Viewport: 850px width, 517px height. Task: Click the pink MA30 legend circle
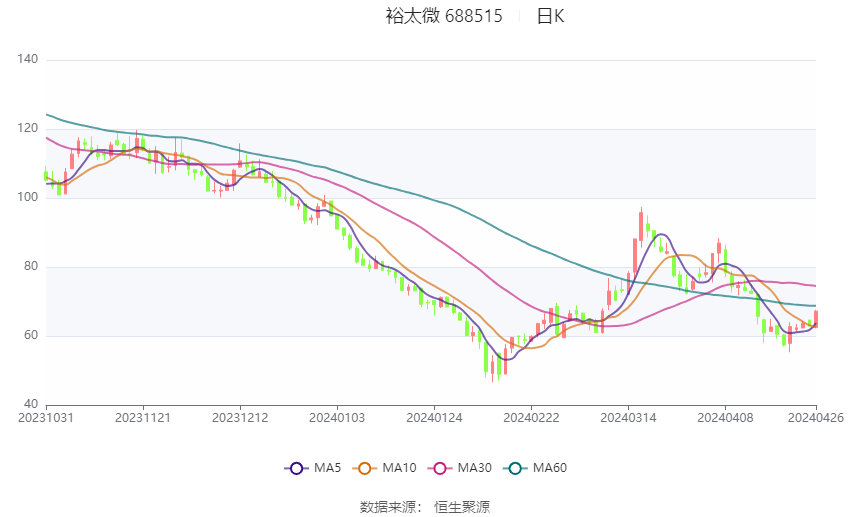coord(439,468)
